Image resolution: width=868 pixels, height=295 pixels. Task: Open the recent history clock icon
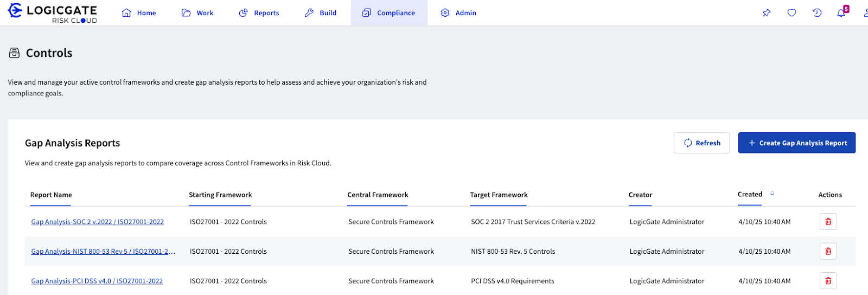(x=817, y=13)
